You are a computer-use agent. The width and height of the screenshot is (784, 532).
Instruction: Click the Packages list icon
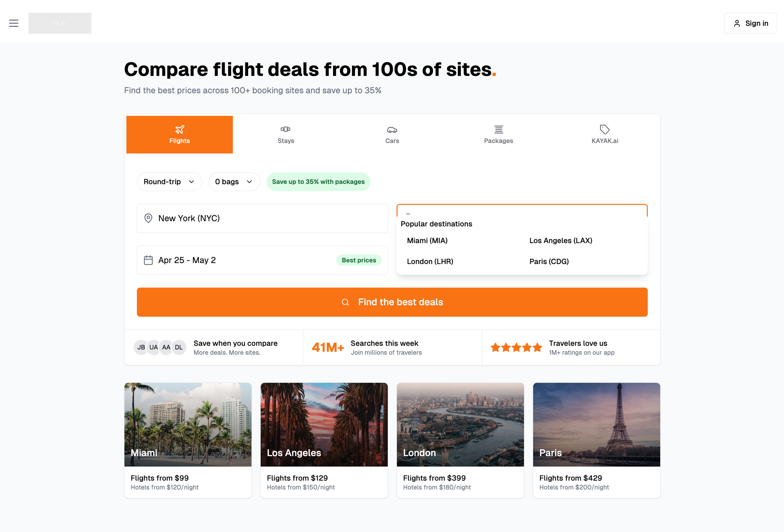click(498, 130)
